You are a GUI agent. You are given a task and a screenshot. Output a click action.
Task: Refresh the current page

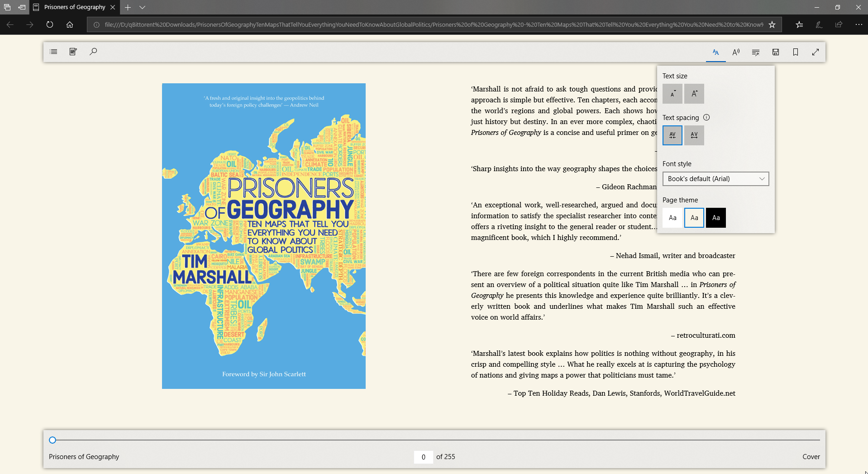click(50, 24)
